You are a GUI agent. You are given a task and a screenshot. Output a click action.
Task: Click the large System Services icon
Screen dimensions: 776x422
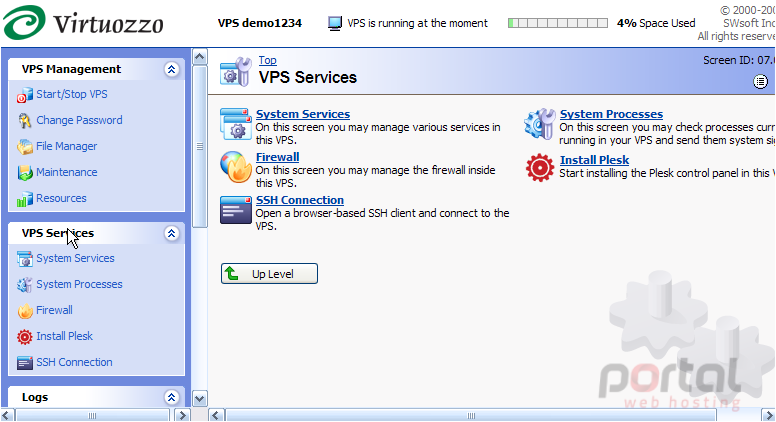(236, 124)
